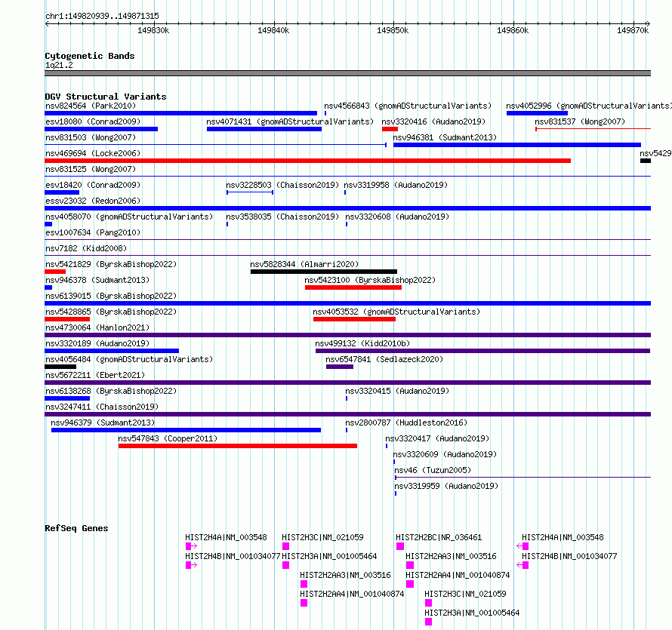The width and height of the screenshot is (672, 630).
Task: Open nsv6139015 (ByrskaBishop2022) variant label
Action: [x=111, y=296]
